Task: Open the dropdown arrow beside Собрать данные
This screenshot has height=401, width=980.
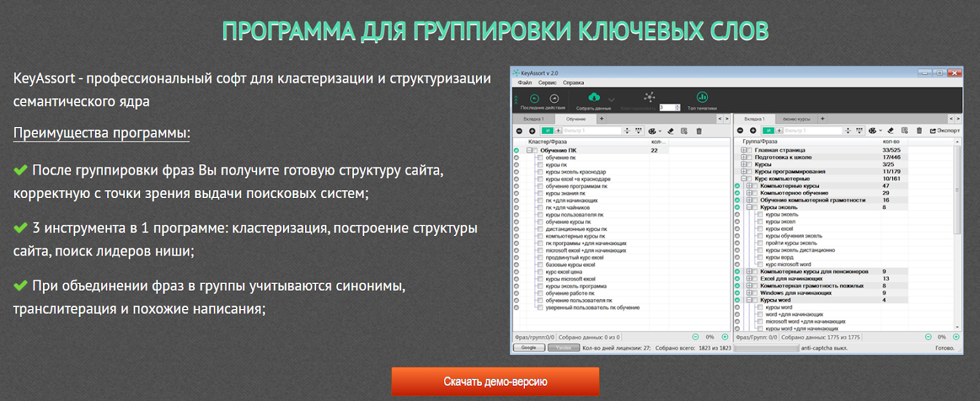Action: (611, 99)
